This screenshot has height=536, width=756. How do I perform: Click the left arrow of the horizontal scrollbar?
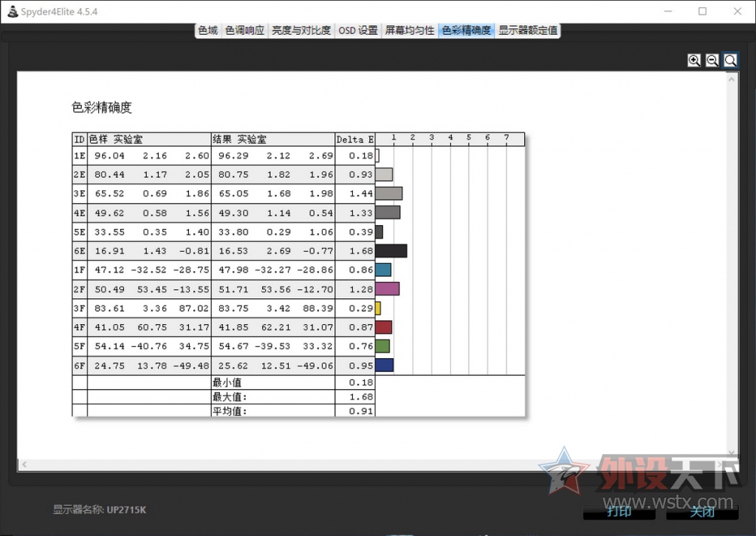point(24,464)
